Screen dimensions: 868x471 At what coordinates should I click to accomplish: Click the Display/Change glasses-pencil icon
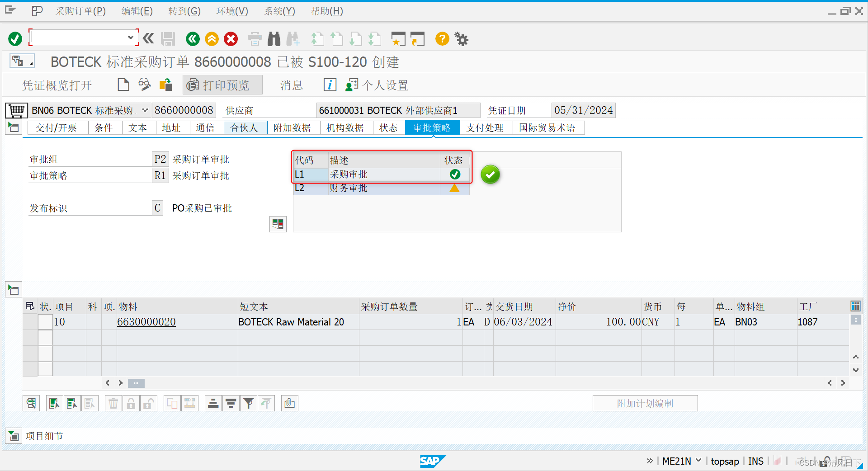144,85
